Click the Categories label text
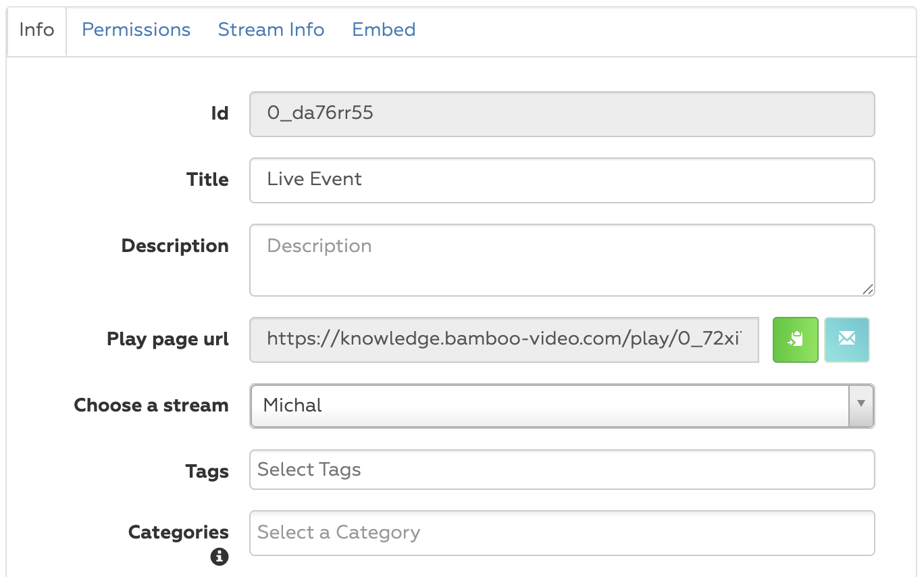 [178, 532]
